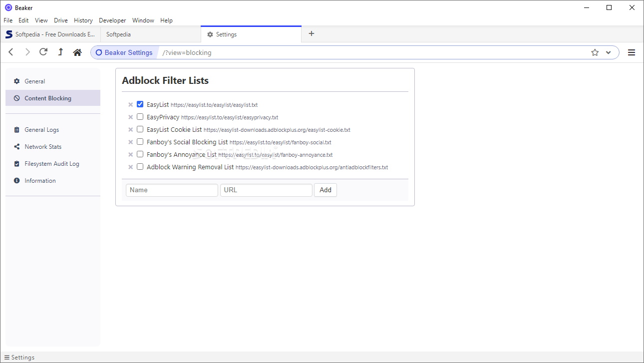The width and height of the screenshot is (644, 363).
Task: Remove the EasyList Cookie List entry
Action: tap(131, 130)
